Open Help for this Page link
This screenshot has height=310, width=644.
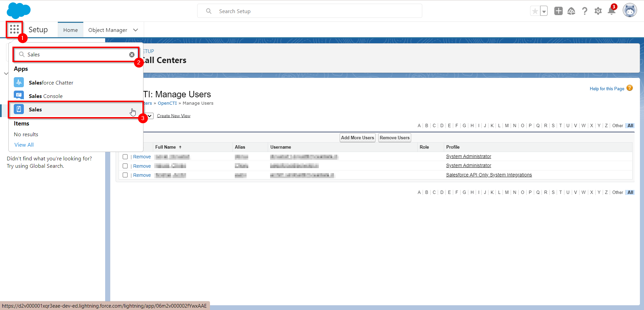click(x=607, y=89)
